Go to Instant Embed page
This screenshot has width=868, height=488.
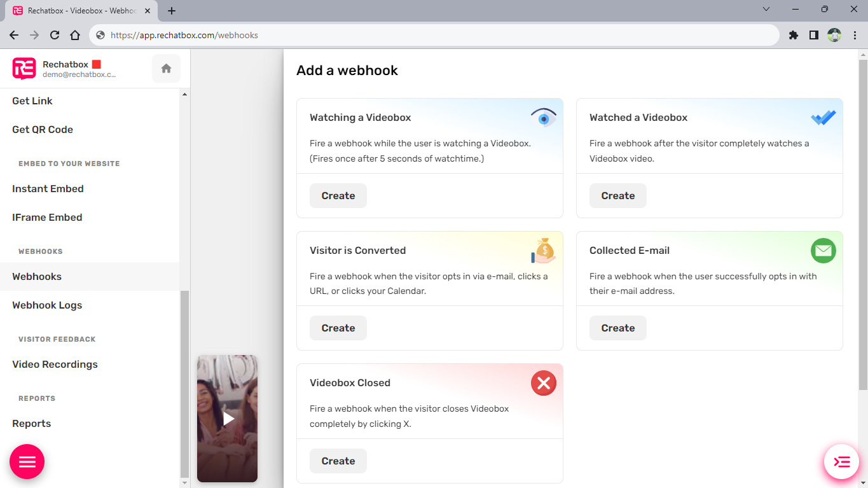click(x=48, y=189)
